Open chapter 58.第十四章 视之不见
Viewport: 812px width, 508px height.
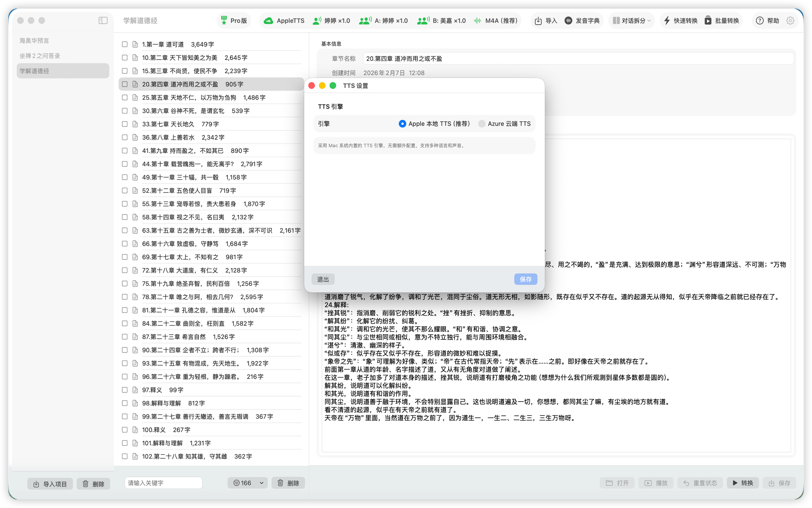[x=211, y=217]
